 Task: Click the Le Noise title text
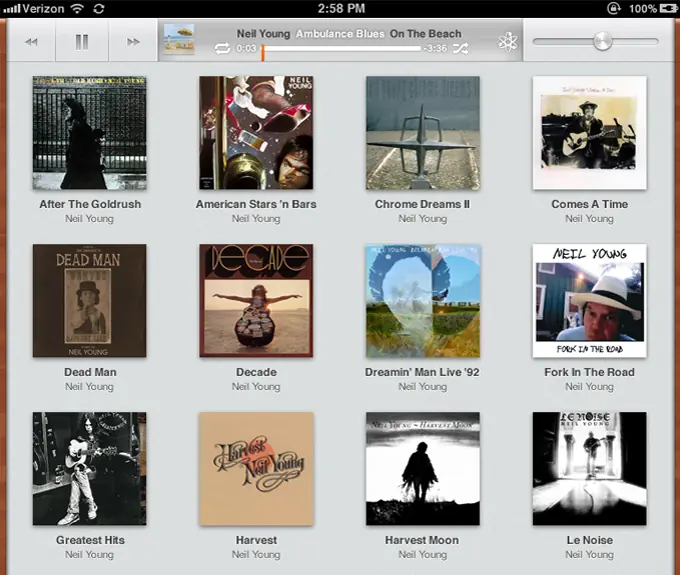[x=589, y=540]
